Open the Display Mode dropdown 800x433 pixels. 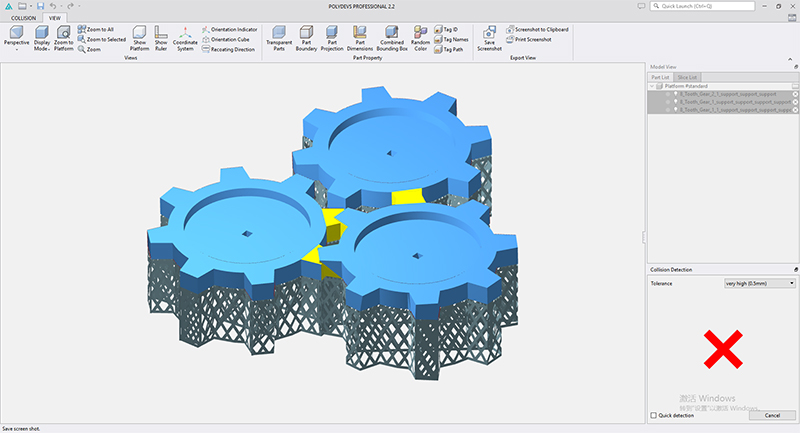click(42, 39)
